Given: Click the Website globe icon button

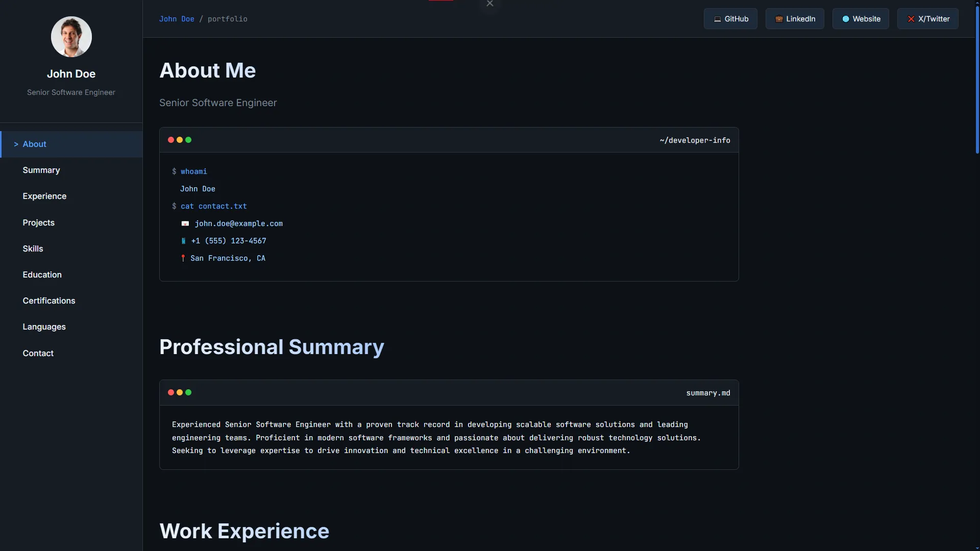Looking at the screenshot, I should click(x=861, y=19).
